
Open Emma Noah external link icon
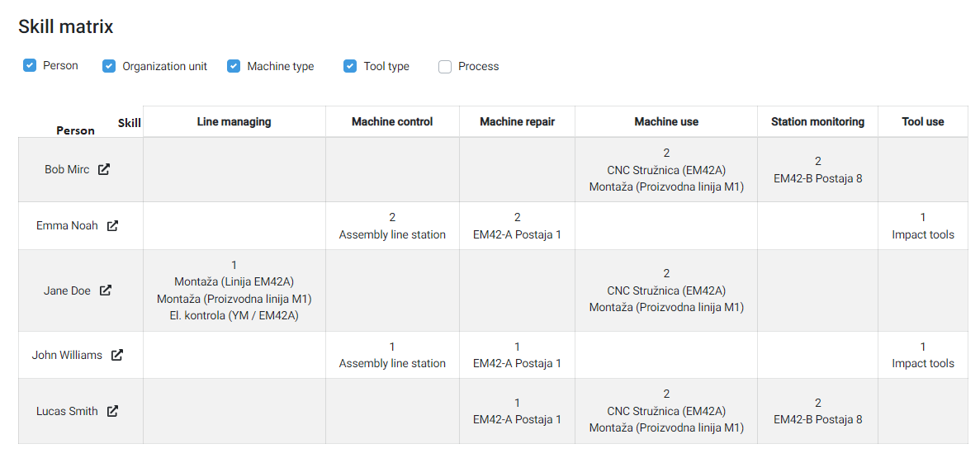point(112,225)
